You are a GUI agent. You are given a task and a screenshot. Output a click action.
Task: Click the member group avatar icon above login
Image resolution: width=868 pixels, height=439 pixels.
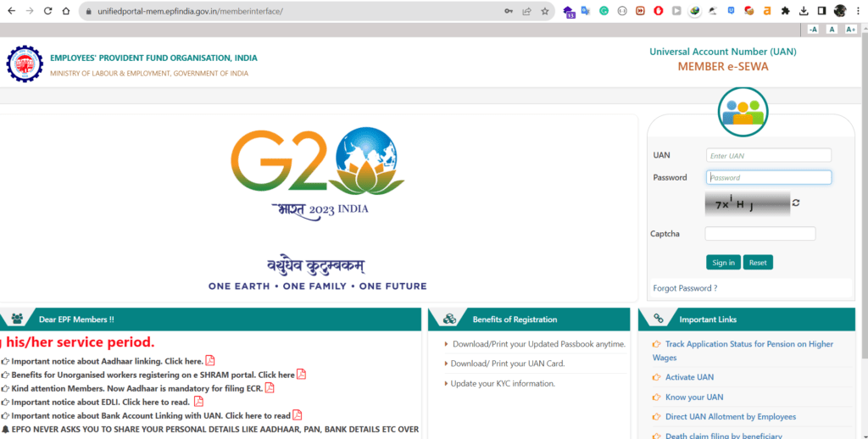pos(743,112)
